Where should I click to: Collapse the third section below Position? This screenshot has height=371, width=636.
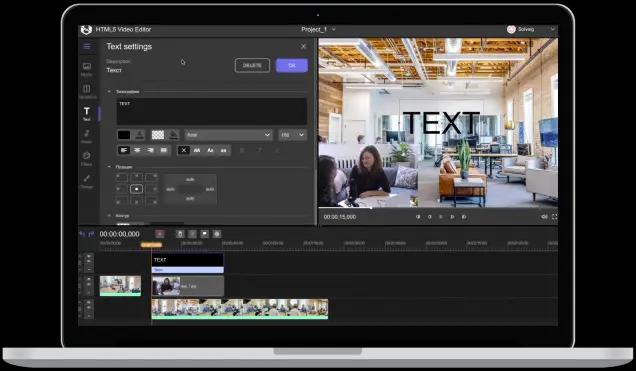pyautogui.click(x=109, y=215)
